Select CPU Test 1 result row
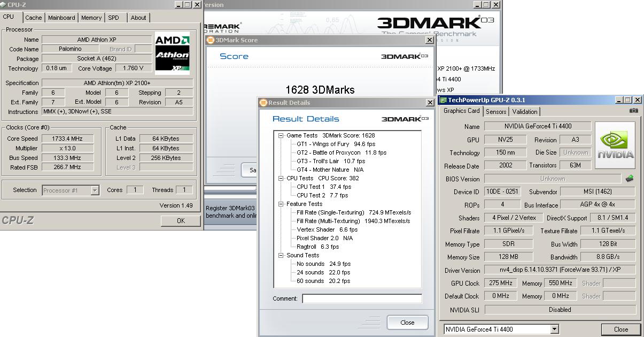Viewport: 644px width, 337px height. point(324,187)
